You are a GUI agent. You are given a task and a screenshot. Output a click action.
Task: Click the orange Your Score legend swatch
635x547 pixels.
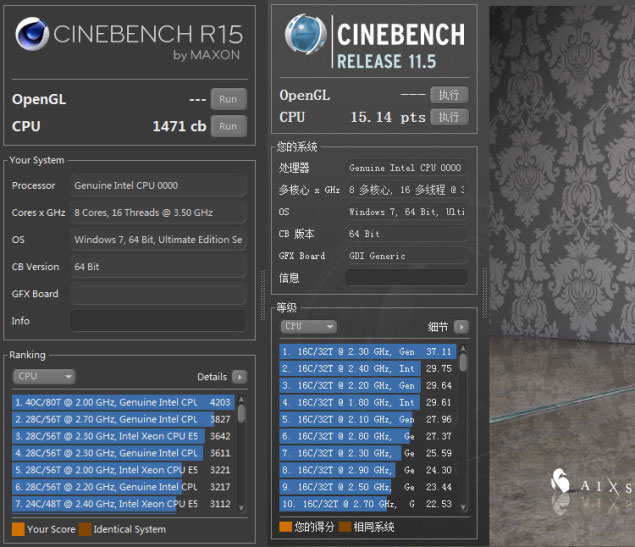pos(18,529)
